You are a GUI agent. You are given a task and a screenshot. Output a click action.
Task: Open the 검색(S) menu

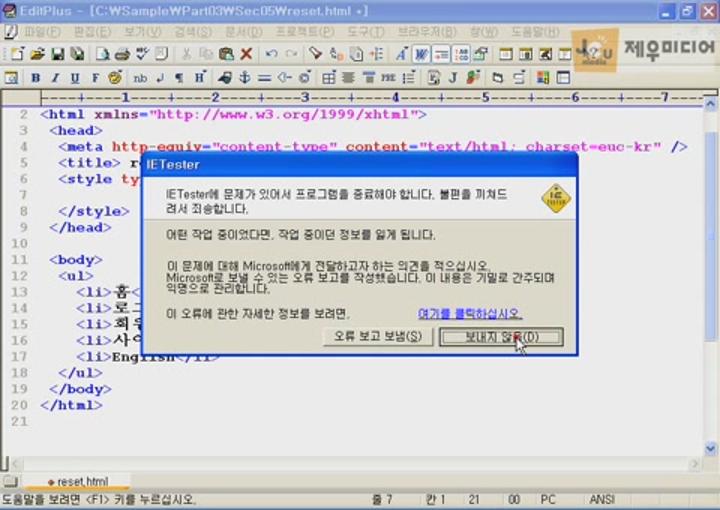coord(193,32)
